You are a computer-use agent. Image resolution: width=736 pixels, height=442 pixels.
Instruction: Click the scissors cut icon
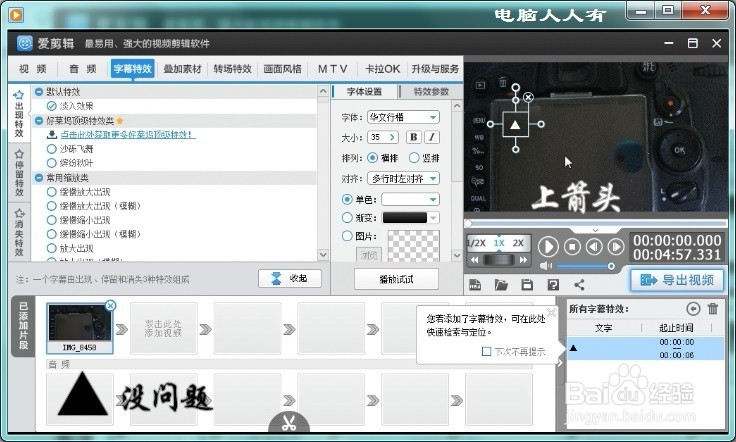[x=289, y=423]
